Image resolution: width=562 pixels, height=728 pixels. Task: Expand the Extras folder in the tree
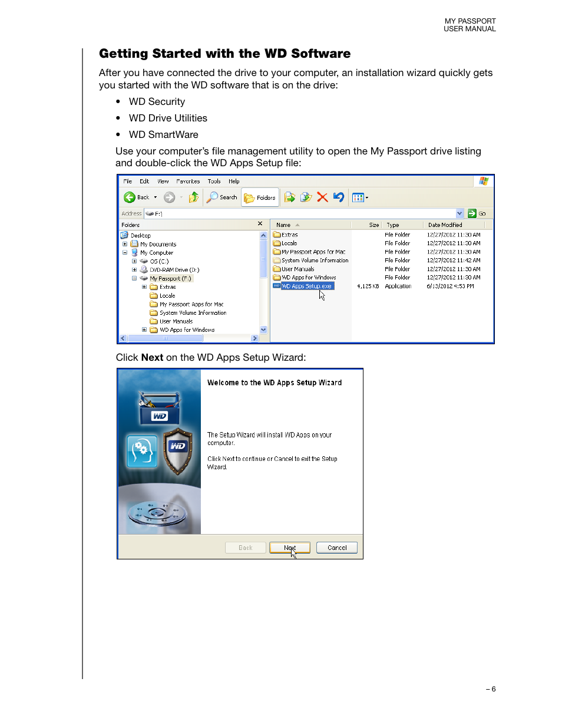click(144, 287)
